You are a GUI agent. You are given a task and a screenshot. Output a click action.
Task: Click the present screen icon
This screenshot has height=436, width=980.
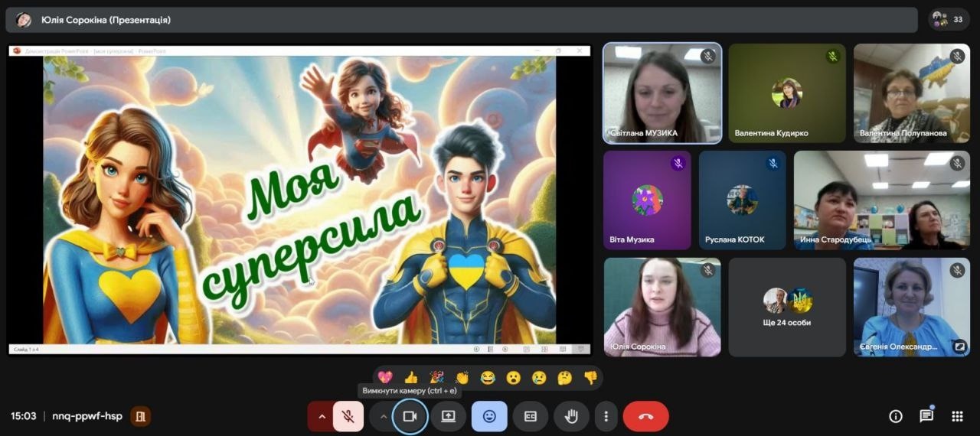pyautogui.click(x=448, y=416)
